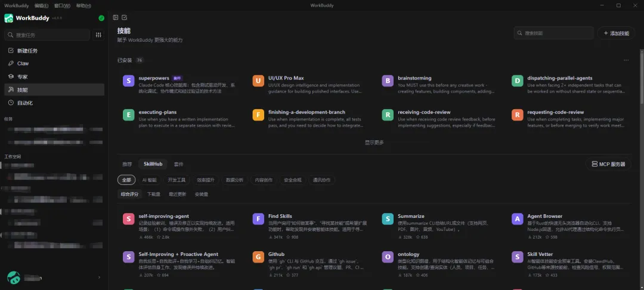Click the 自动化 clock icon
The image size is (644, 290).
11,103
